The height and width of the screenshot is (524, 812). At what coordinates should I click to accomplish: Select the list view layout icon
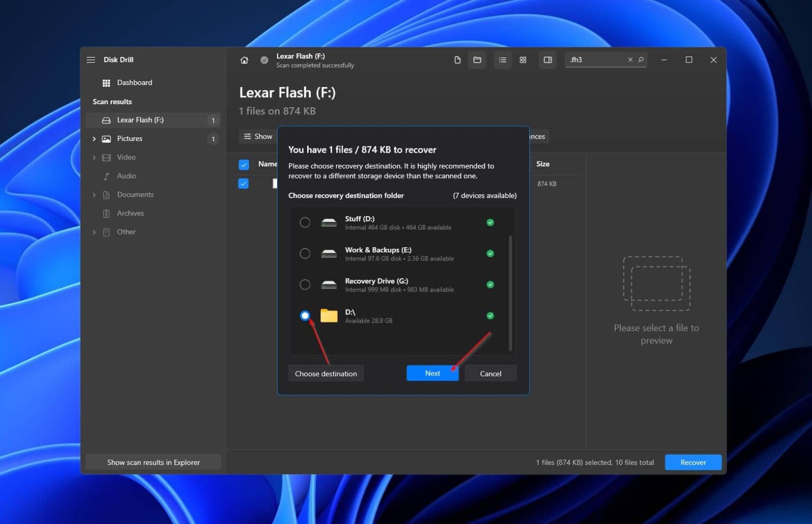[503, 60]
